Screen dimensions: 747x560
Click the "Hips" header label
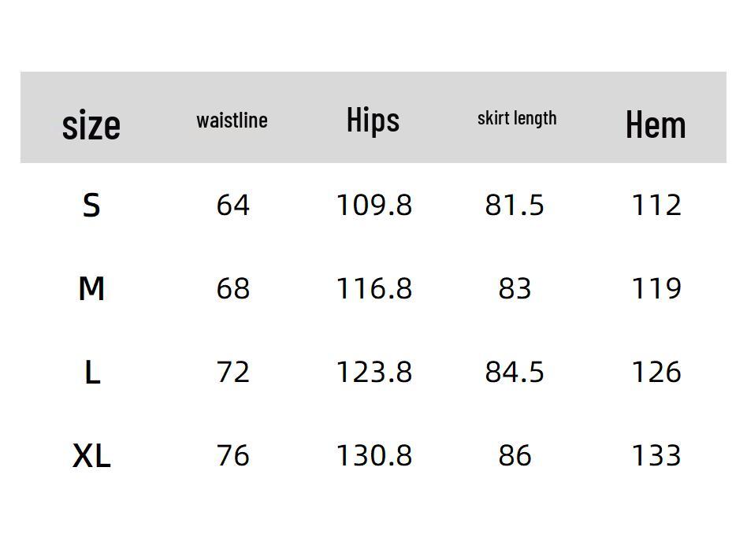point(373,120)
